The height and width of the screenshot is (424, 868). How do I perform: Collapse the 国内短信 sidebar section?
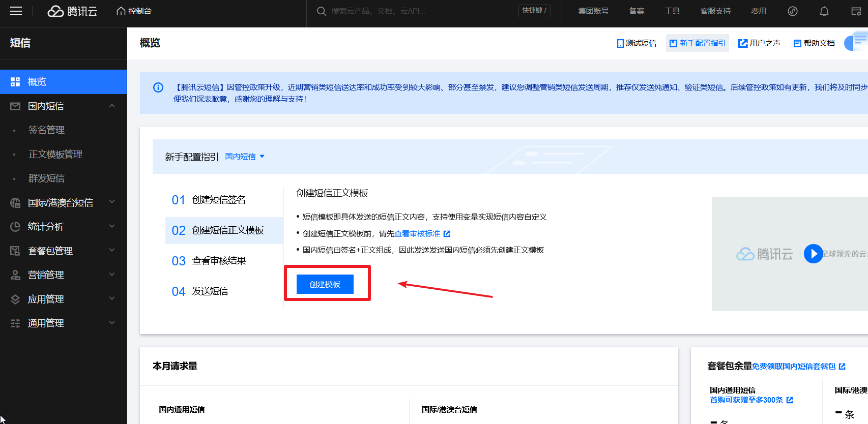click(112, 106)
